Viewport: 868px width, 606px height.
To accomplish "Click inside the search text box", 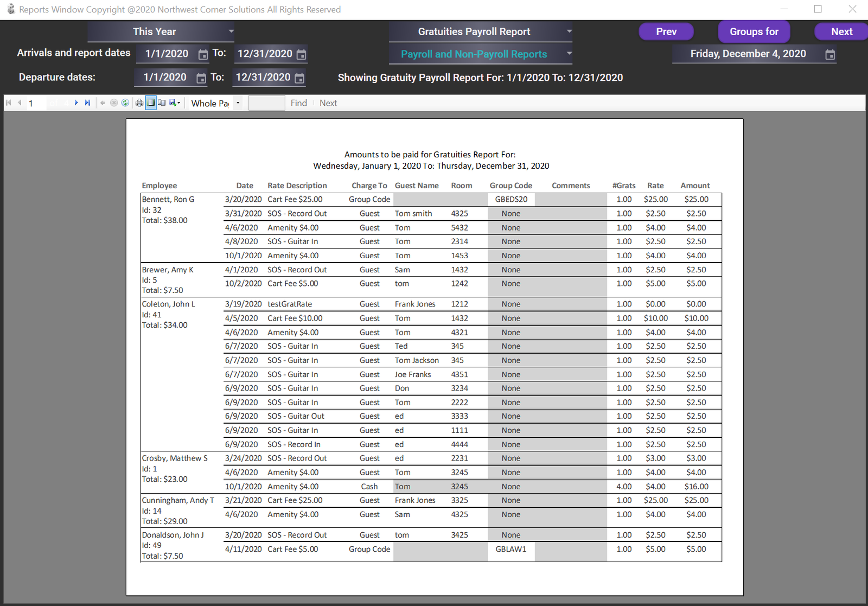I will [x=266, y=103].
